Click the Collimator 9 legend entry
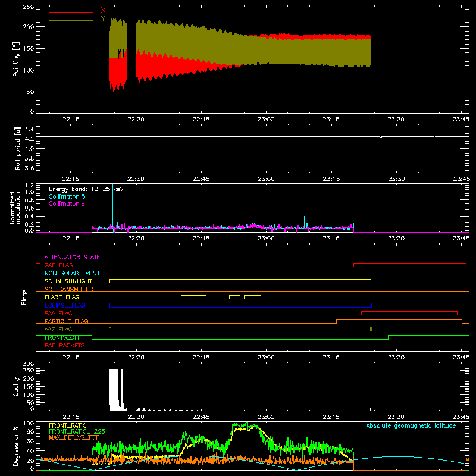The width and height of the screenshot is (476, 476). [x=67, y=203]
